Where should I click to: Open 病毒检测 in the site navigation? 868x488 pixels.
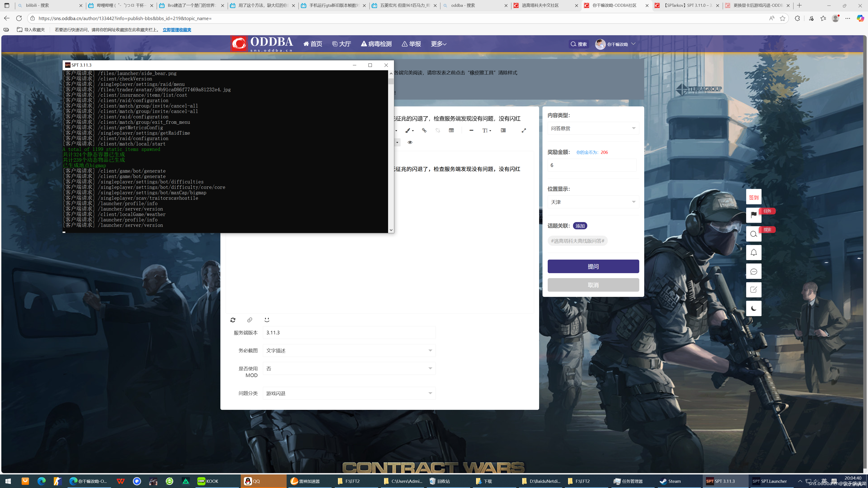(376, 44)
